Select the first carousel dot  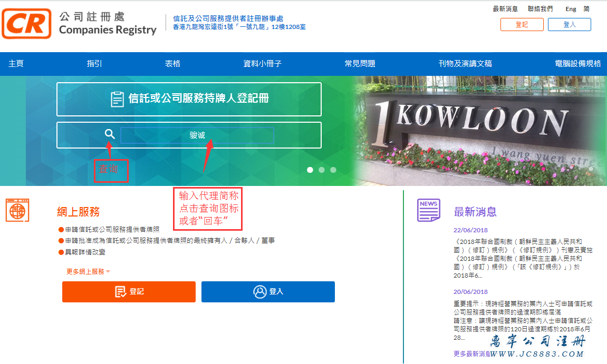[x=310, y=170]
